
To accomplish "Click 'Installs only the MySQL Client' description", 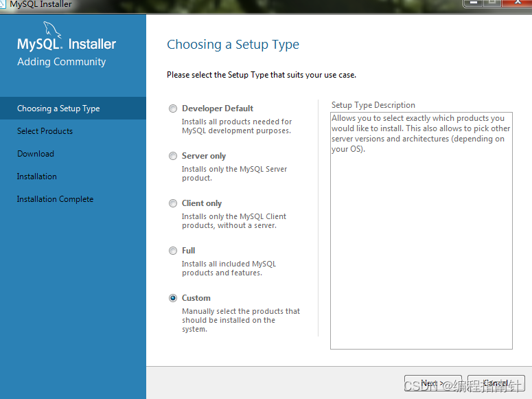I will [234, 220].
